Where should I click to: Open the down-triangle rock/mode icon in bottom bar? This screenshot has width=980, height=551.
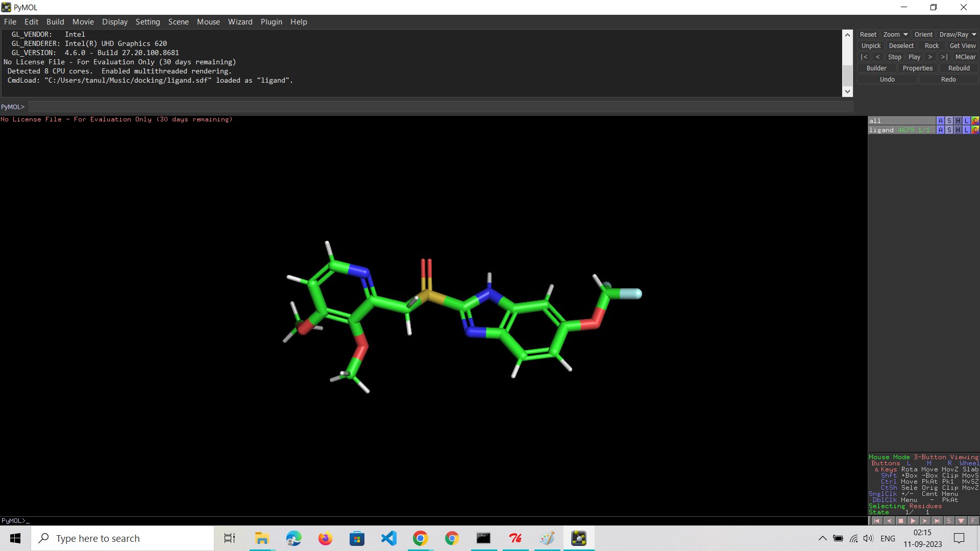click(x=961, y=521)
